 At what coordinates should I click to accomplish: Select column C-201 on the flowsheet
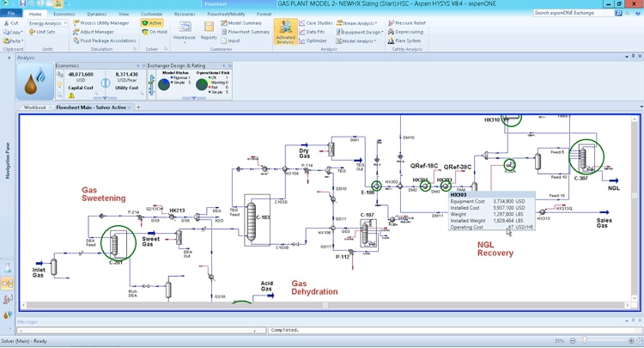click(x=118, y=243)
